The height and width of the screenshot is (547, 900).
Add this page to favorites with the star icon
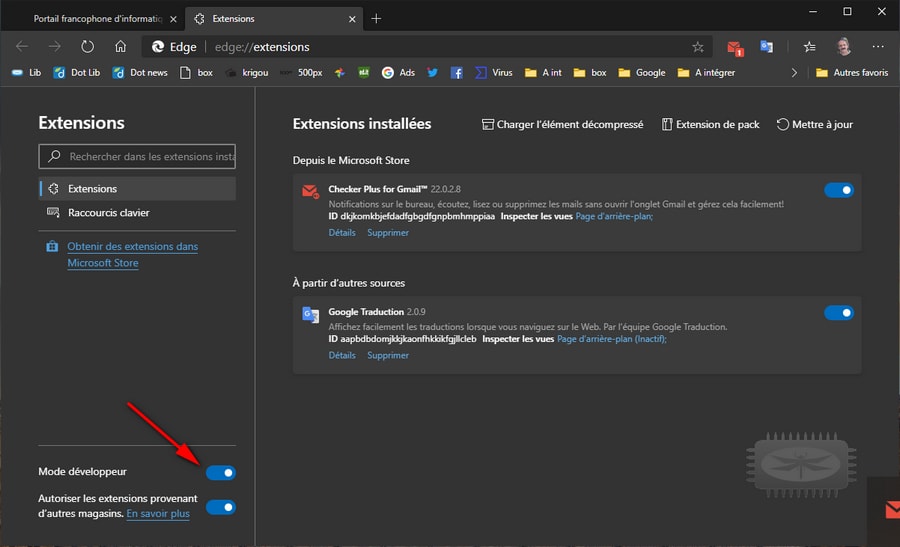pyautogui.click(x=697, y=47)
